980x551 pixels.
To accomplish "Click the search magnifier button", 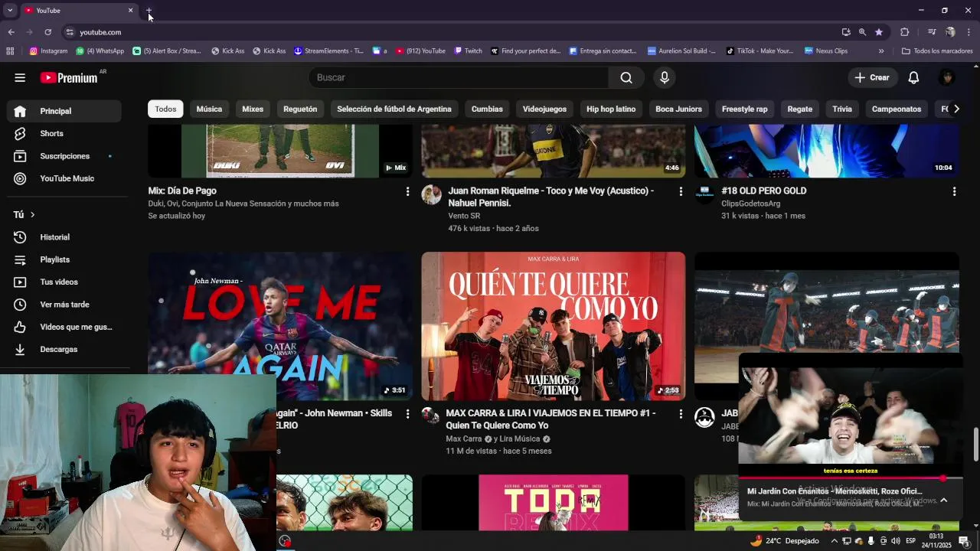I will (x=626, y=77).
